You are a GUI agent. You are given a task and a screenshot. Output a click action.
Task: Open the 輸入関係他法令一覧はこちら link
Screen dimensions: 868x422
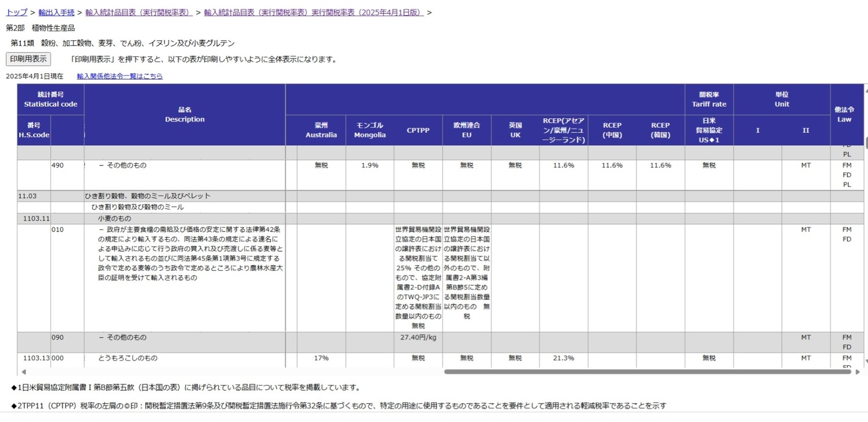tap(120, 76)
